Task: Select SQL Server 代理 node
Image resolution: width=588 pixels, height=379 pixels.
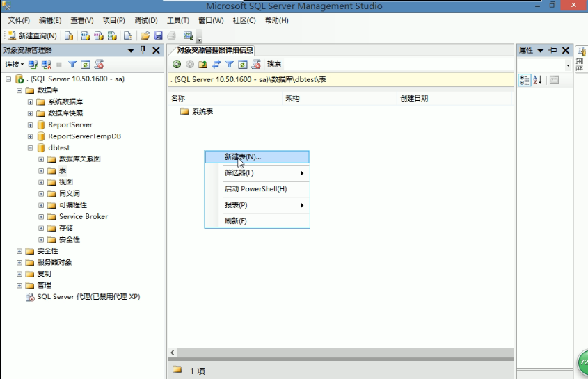Action: (x=88, y=296)
